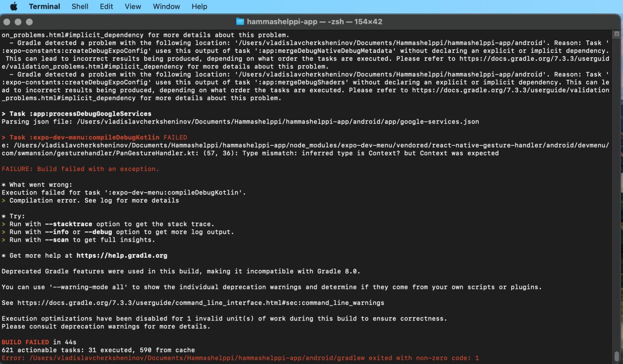Click the '* Try:' line
623x364 pixels.
click(13, 216)
